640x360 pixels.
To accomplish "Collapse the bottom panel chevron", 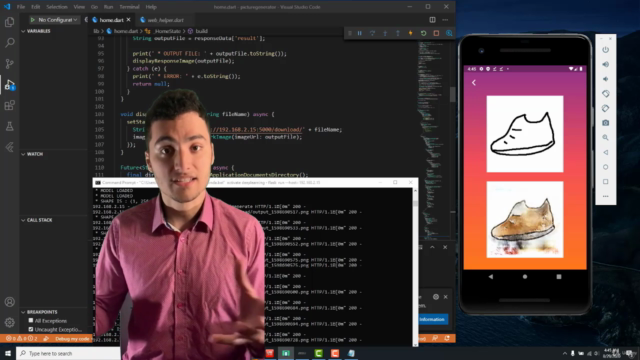I will 432,247.
